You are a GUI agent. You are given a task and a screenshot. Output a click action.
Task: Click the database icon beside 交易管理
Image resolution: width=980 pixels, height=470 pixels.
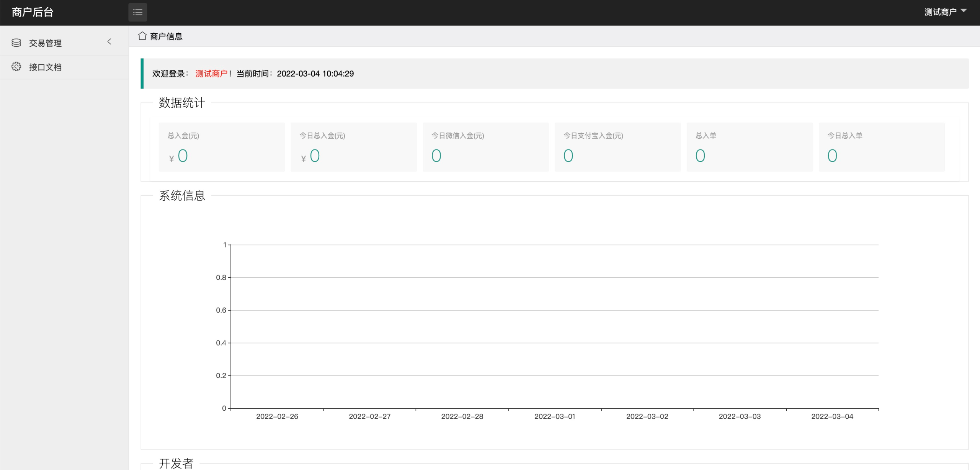pos(16,43)
